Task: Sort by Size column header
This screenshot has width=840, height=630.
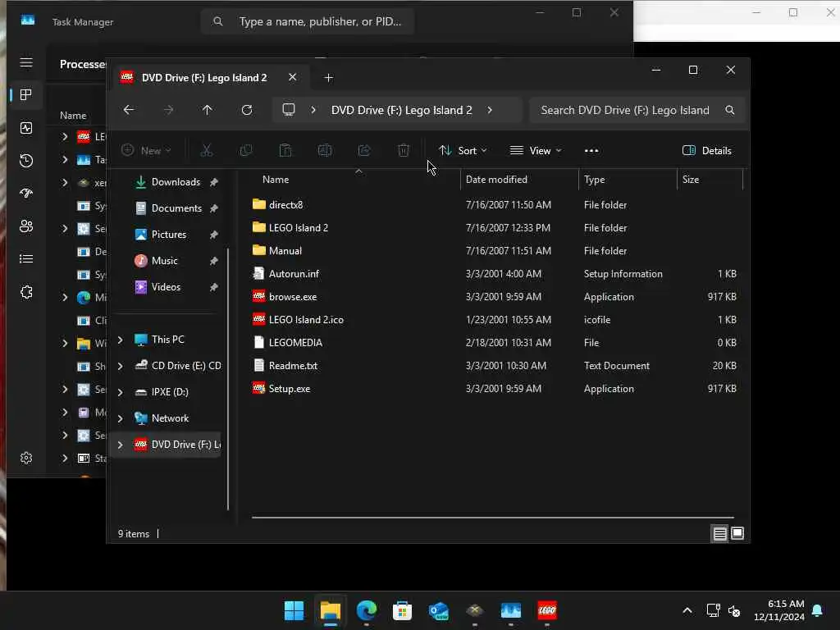Action: pos(691,180)
